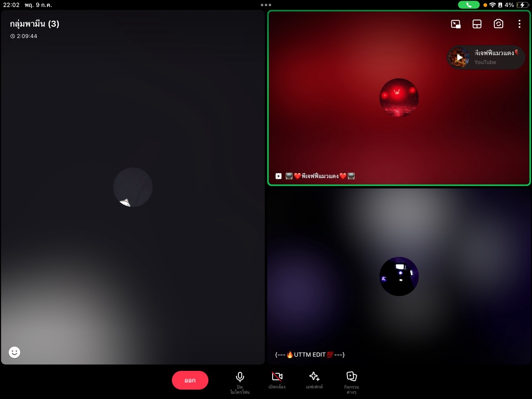Play the YouTube video thumbnail
Image resolution: width=532 pixels, height=399 pixels.
[x=459, y=58]
